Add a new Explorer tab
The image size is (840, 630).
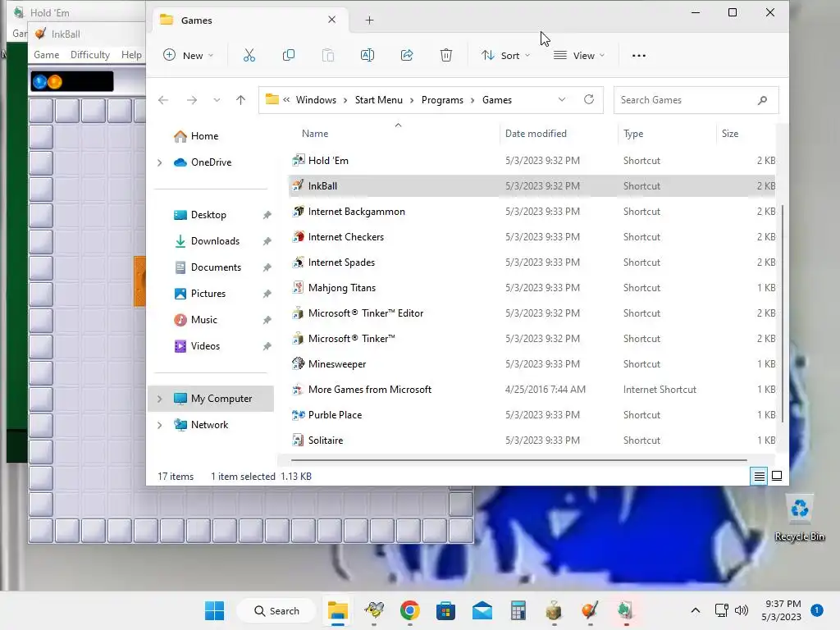370,21
